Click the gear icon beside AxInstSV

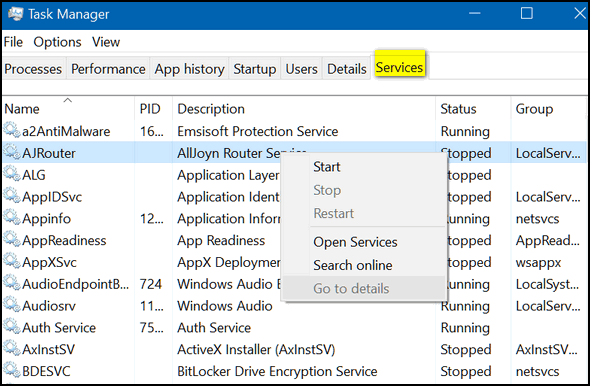pos(12,348)
